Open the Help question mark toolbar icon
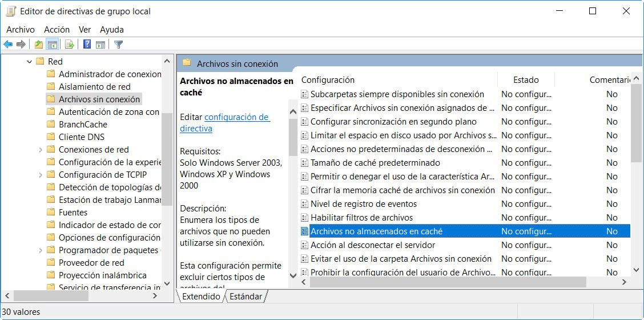The height and width of the screenshot is (320, 644). [x=87, y=45]
